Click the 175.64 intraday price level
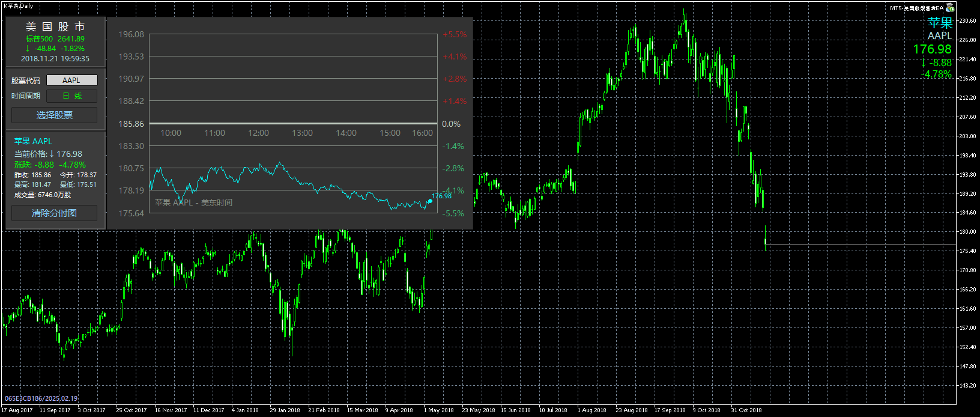The image size is (980, 417). click(x=131, y=213)
